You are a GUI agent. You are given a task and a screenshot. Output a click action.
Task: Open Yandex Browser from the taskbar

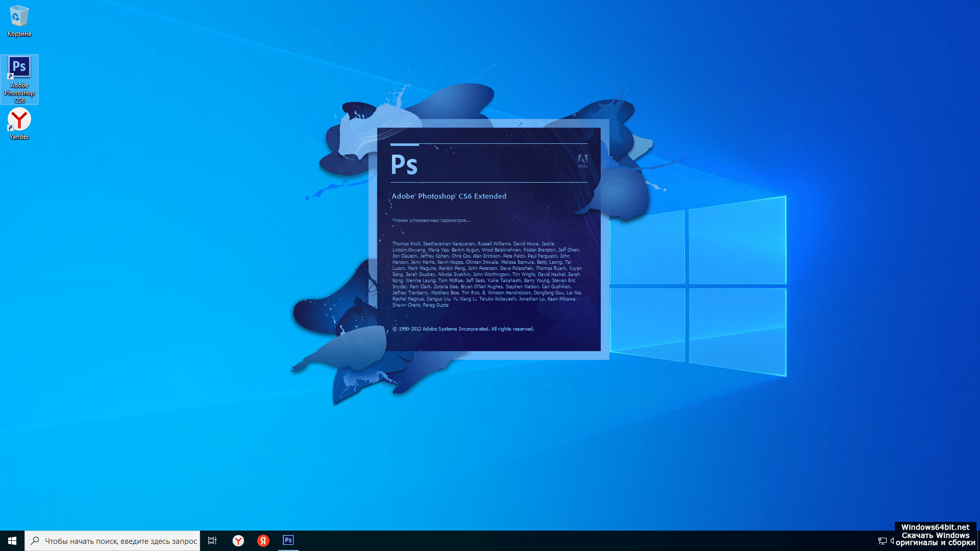[x=238, y=541]
